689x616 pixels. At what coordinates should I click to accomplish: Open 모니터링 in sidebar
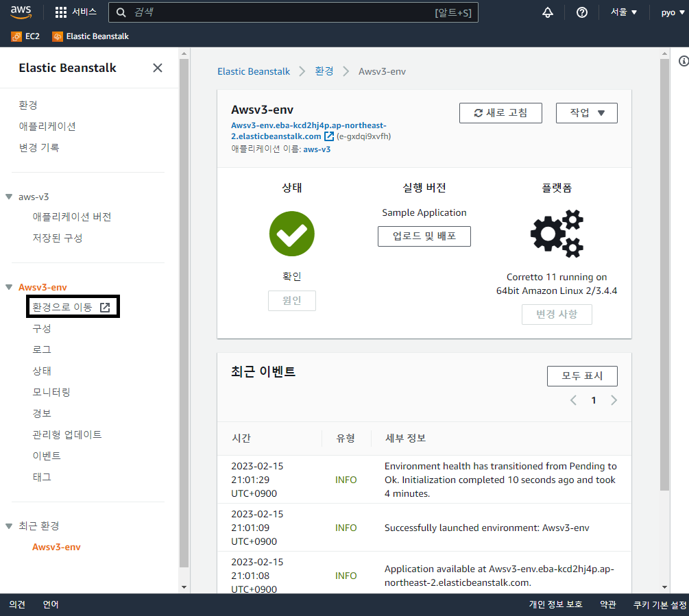[x=51, y=392]
